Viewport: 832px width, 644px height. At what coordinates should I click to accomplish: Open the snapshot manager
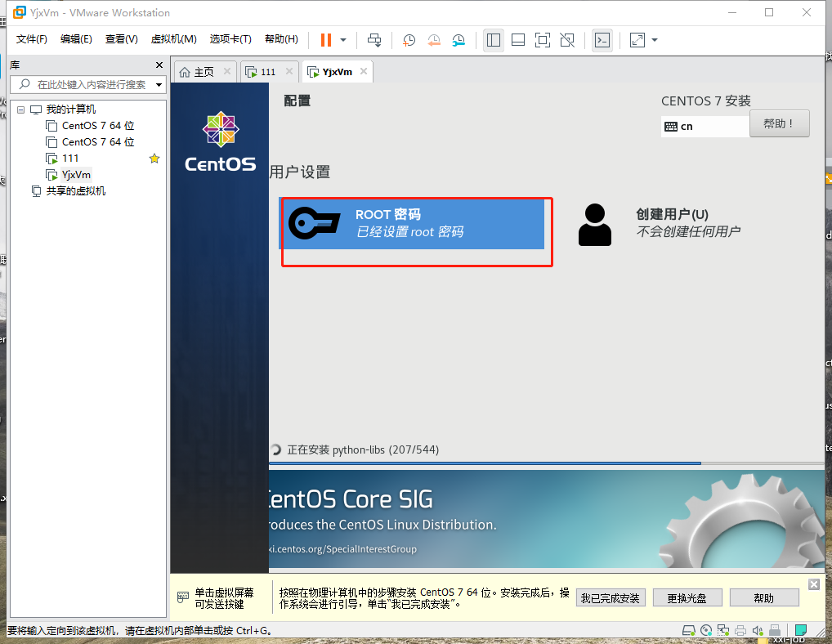coord(458,40)
